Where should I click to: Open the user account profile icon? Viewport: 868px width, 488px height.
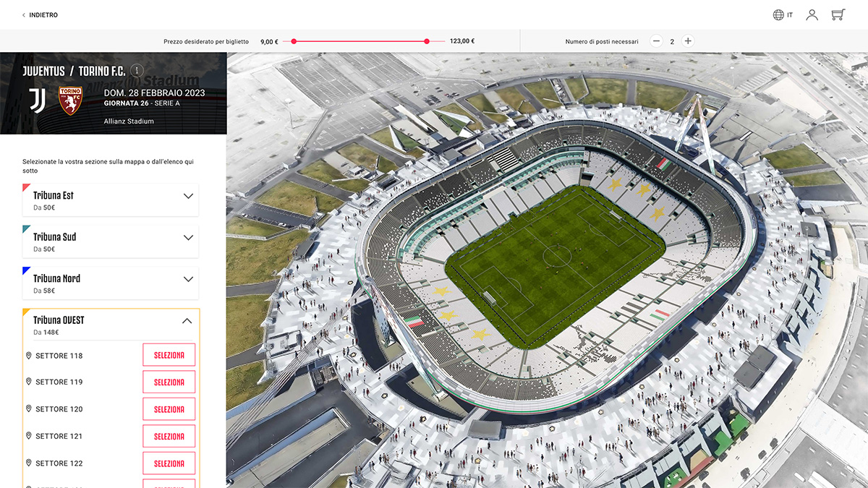point(812,14)
